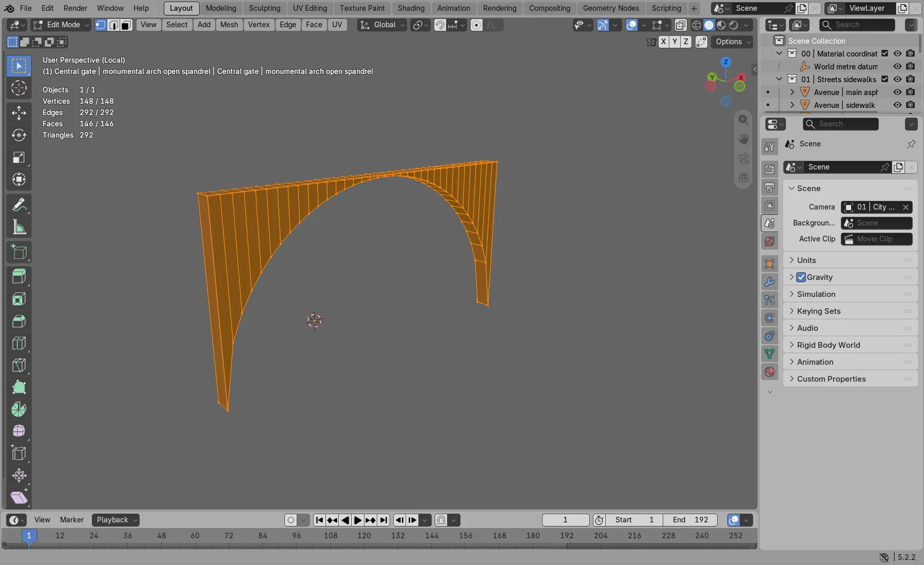Viewport: 924px width, 565px height.
Task: Open the Edit Mode dropdown
Action: pos(61,25)
